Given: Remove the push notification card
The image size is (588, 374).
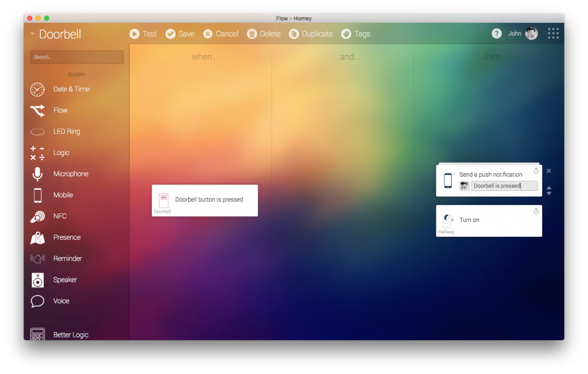Looking at the screenshot, I should pyautogui.click(x=549, y=171).
